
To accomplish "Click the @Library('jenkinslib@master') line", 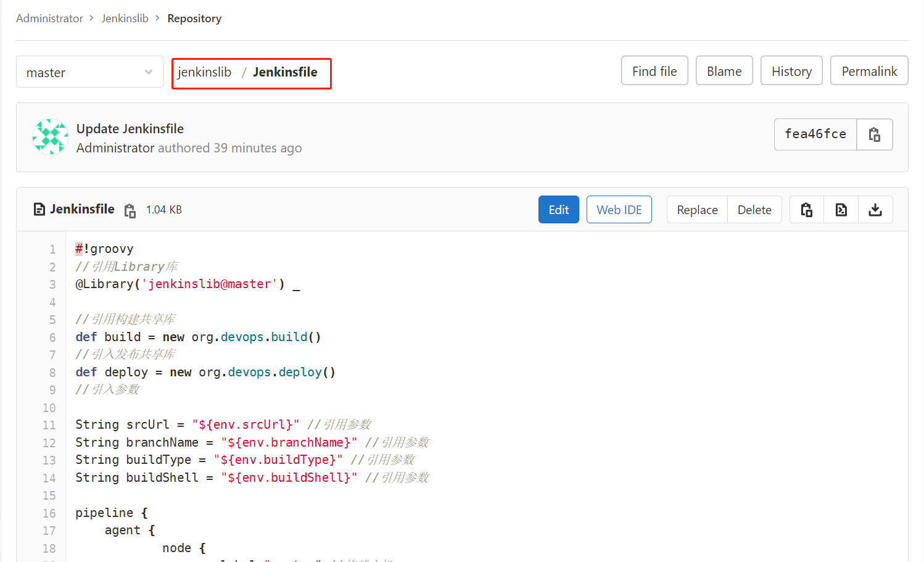I will tap(188, 284).
